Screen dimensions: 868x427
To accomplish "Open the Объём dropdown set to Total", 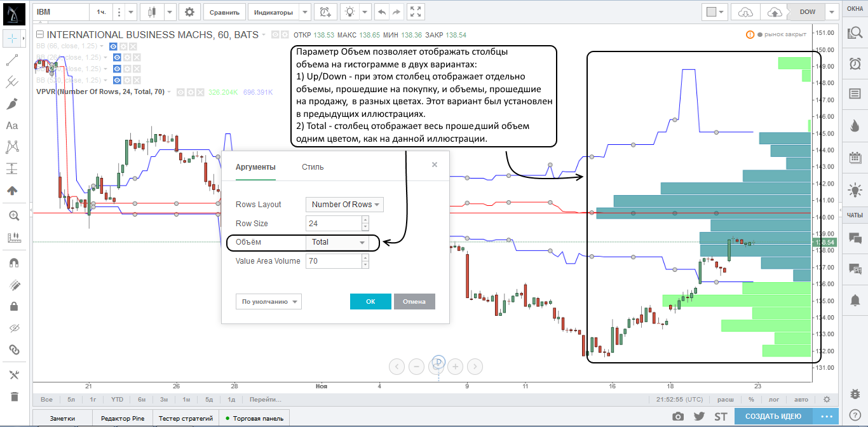I will point(337,242).
